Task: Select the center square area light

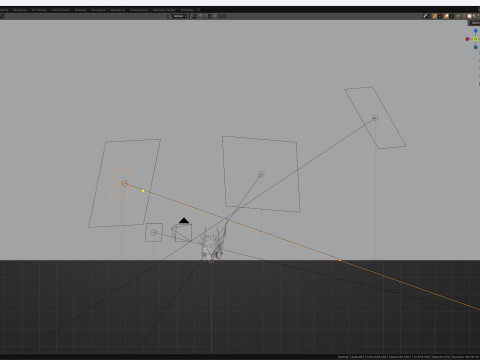Action: [x=261, y=174]
